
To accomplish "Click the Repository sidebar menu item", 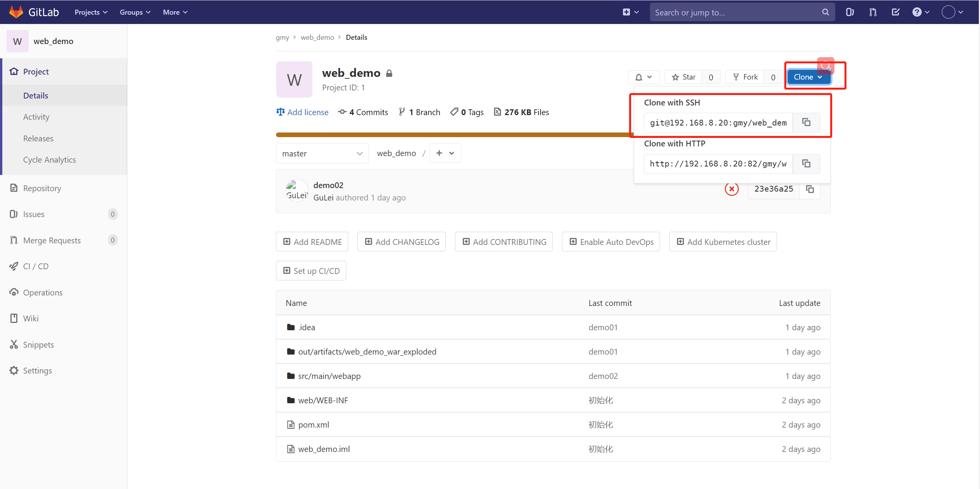I will (x=42, y=188).
